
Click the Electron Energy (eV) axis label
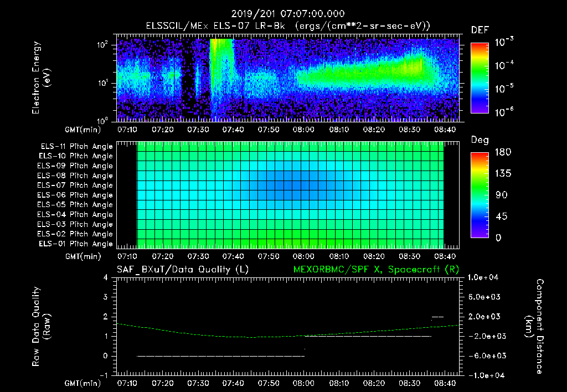coord(41,78)
